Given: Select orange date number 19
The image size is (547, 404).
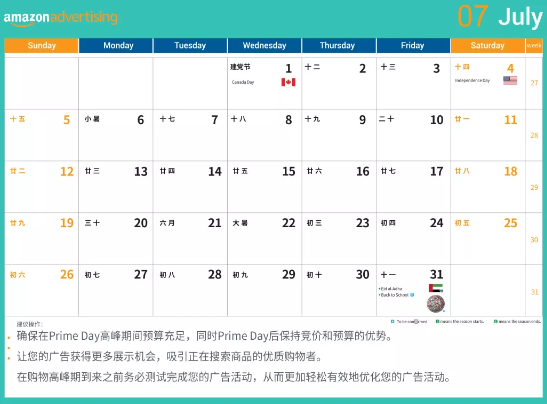Looking at the screenshot, I should 67,223.
